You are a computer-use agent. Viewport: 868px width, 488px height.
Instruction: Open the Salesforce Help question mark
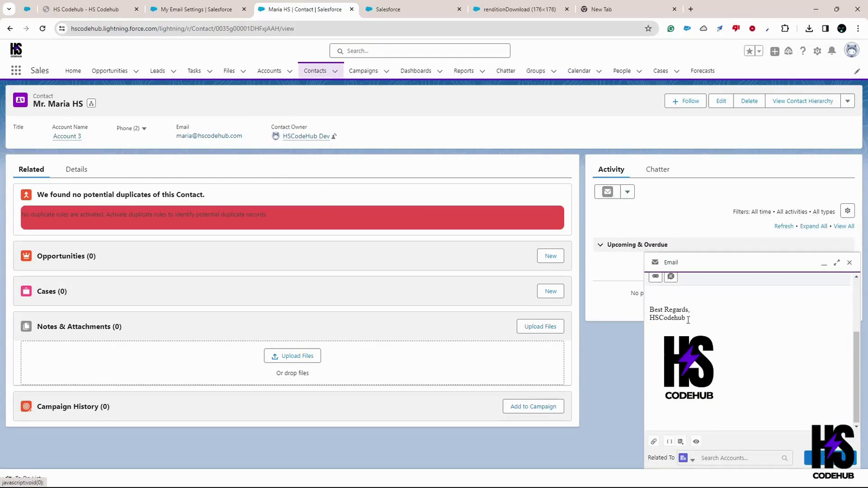[803, 51]
